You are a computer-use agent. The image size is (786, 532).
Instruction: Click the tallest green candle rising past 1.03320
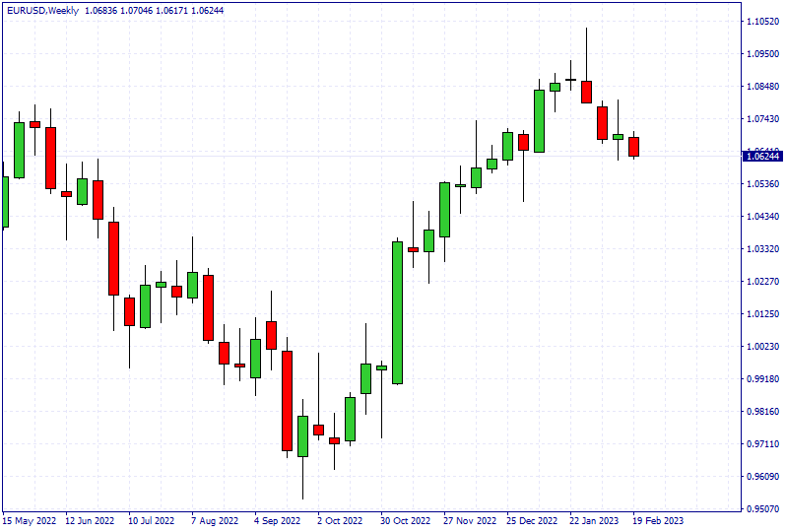tap(397, 313)
